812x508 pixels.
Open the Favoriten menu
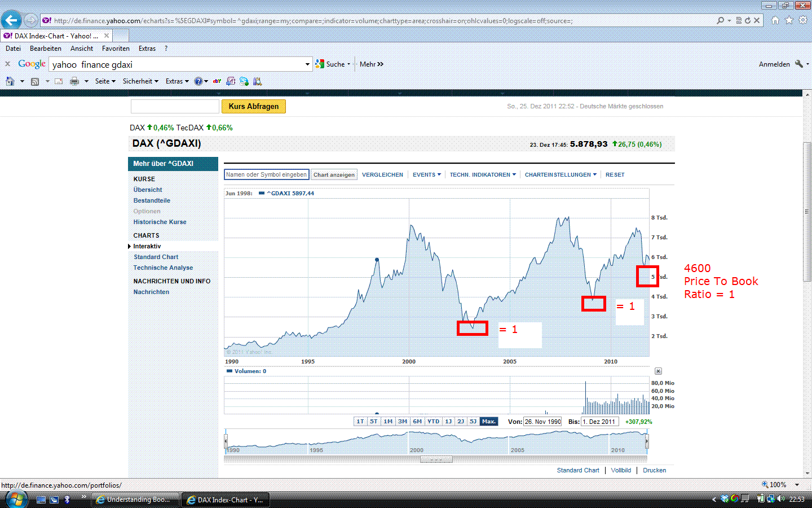(x=116, y=49)
